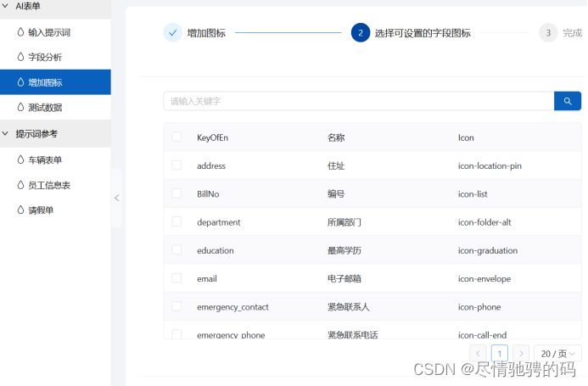Viewport: 588px width, 386px height.
Task: Click the step 3 number circle
Action: pyautogui.click(x=548, y=32)
